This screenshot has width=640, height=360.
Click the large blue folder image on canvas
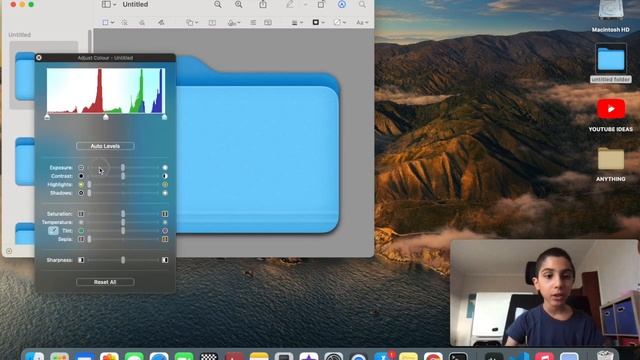pyautogui.click(x=258, y=145)
